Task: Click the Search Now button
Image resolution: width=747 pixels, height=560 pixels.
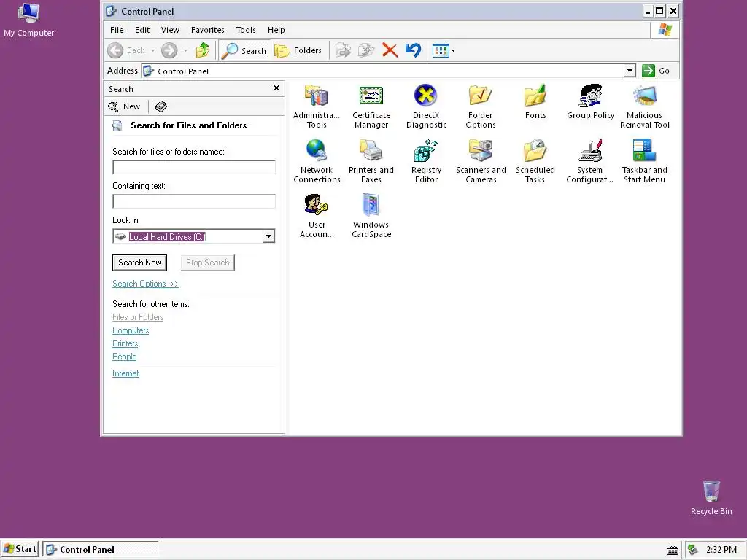Action: click(139, 262)
